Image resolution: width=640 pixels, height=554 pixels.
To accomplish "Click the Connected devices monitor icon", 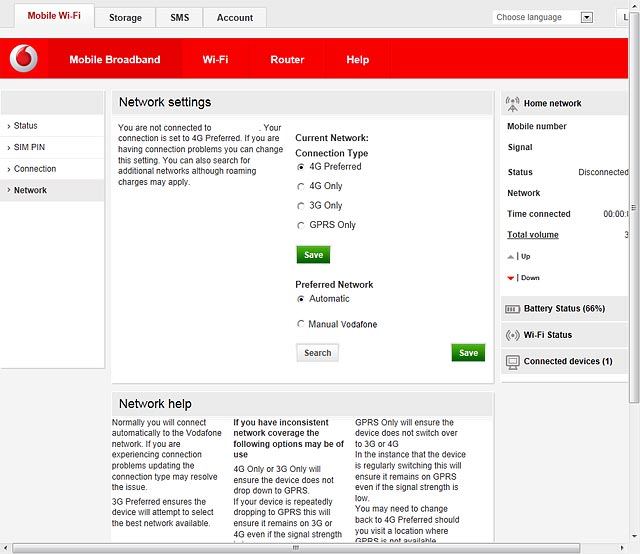I will [x=512, y=362].
